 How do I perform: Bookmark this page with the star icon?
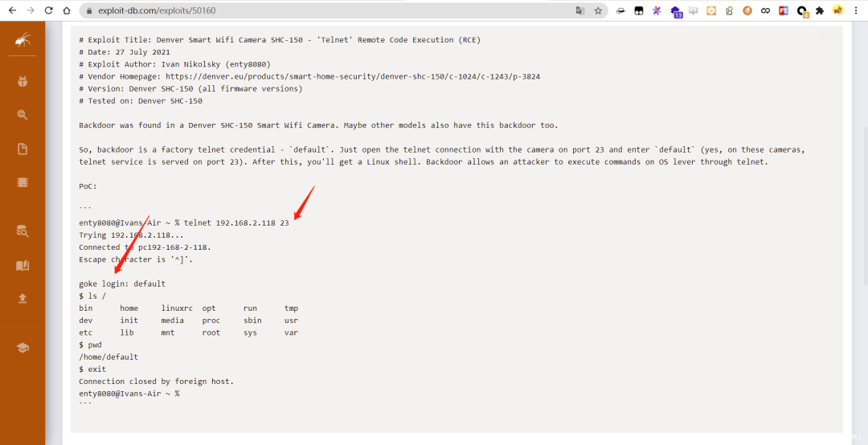(x=598, y=10)
